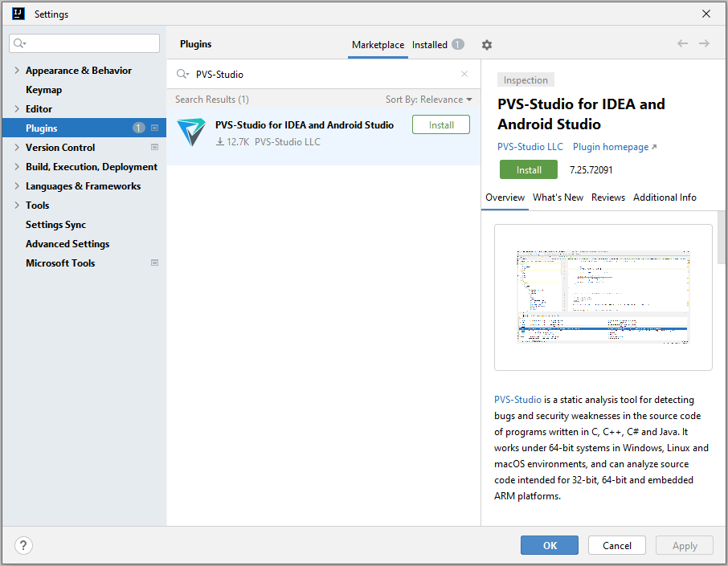Expand the Appearance & Behavior section
Image resolution: width=728 pixels, height=566 pixels.
pos(18,71)
